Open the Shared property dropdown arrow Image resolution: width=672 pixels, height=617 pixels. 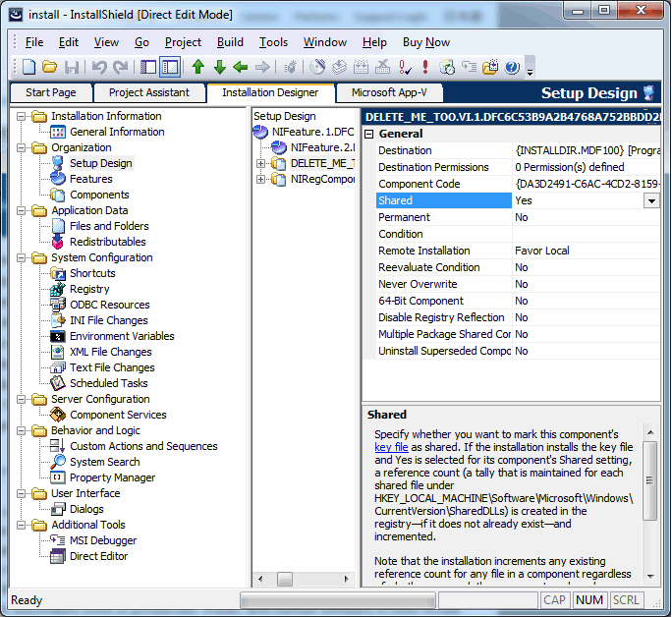(651, 200)
